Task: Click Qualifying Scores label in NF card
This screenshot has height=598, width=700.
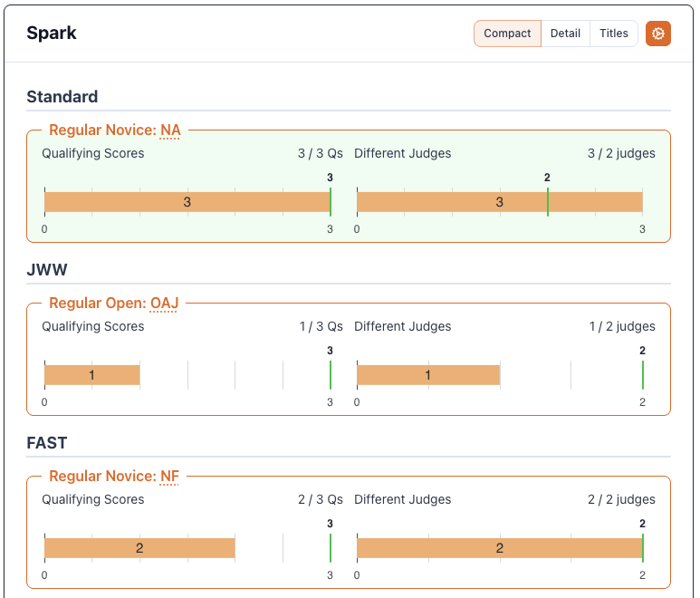Action: [x=93, y=499]
